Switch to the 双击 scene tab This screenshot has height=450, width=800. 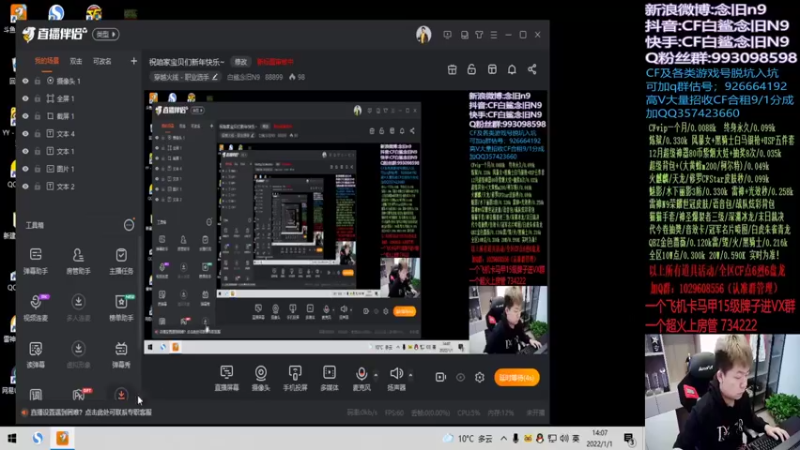pyautogui.click(x=76, y=61)
